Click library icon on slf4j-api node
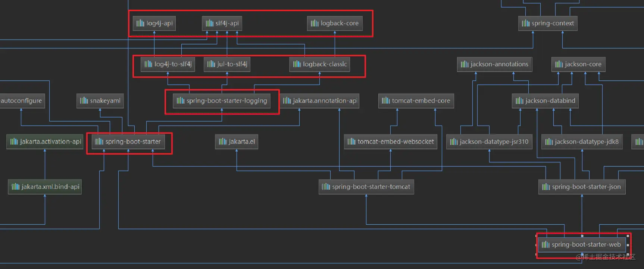 (209, 23)
